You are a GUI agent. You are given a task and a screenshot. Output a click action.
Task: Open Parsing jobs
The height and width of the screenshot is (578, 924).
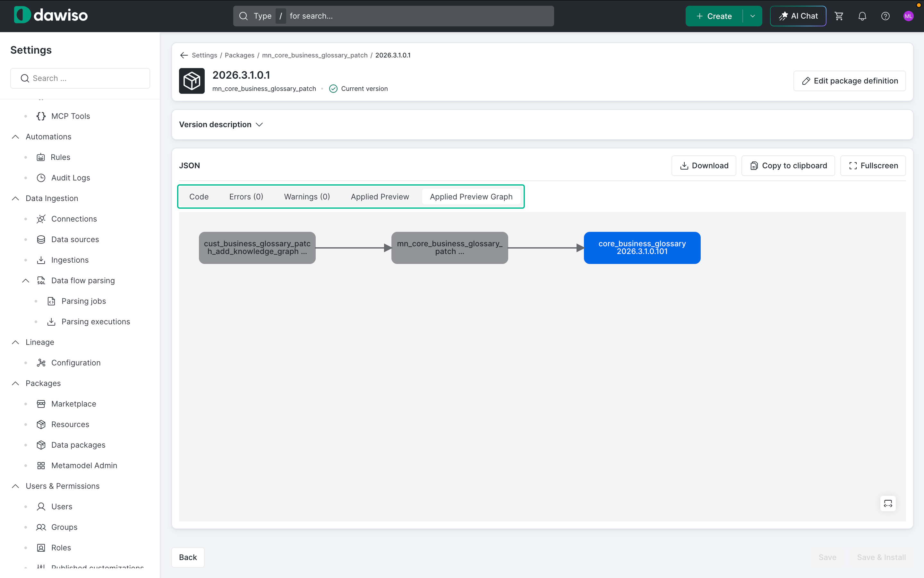coord(83,301)
